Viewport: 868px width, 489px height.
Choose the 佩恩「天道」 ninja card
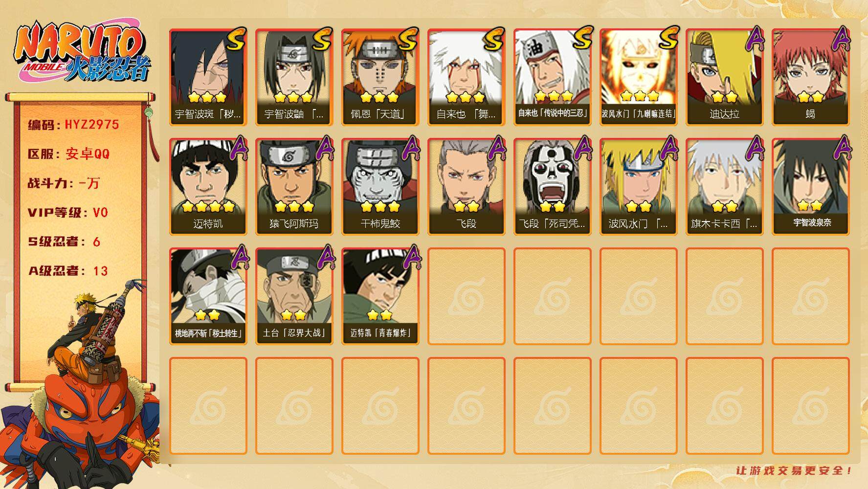tap(380, 77)
